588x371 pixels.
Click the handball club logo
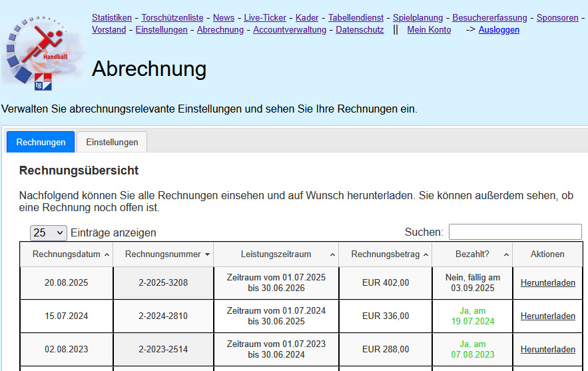click(x=43, y=53)
